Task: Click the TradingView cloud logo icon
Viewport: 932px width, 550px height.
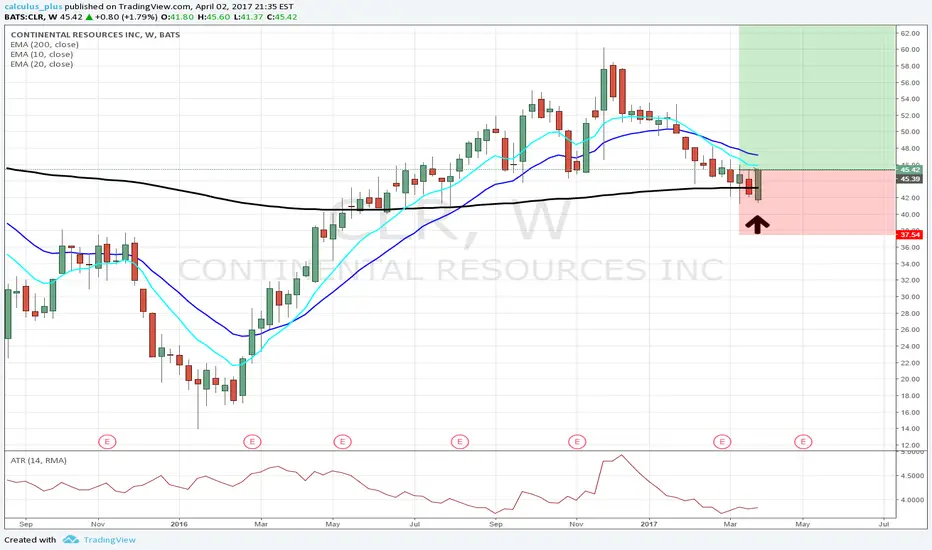Action: [x=71, y=539]
